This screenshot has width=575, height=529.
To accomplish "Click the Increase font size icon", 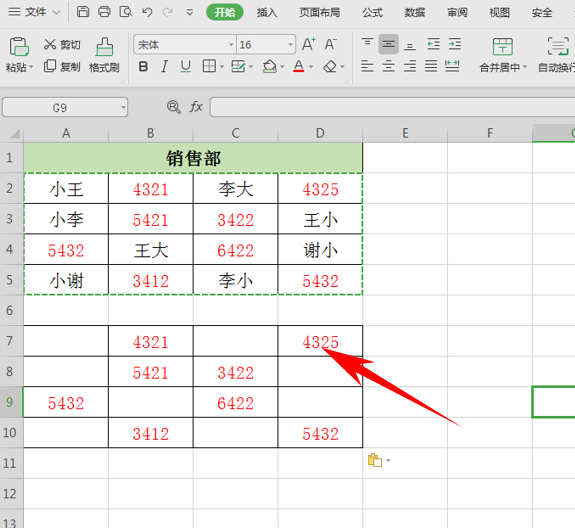I will [308, 44].
